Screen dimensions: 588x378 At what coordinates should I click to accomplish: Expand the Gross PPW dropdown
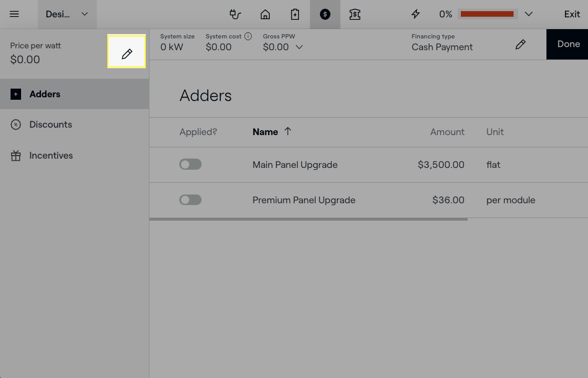point(299,47)
